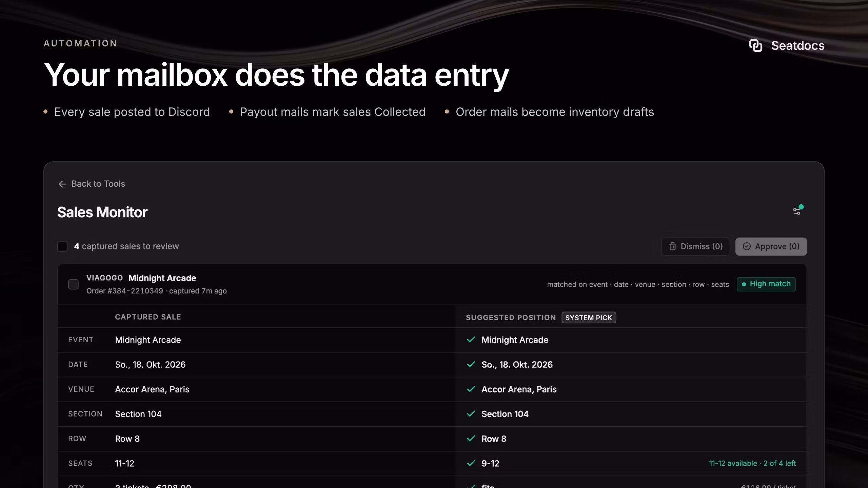Click the VIAGOGO marketplace label

[x=104, y=278]
